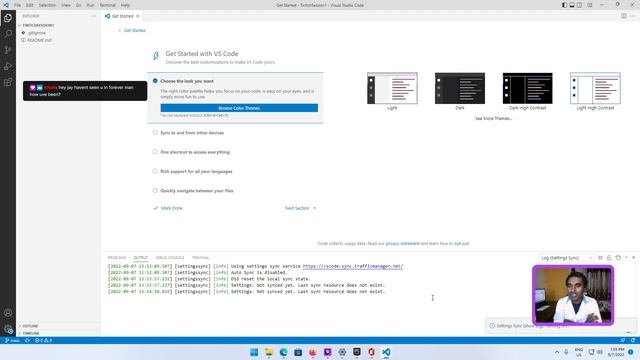The height and width of the screenshot is (360, 640).
Task: Open editor More Actions ellipsis
Action: pyautogui.click(x=632, y=16)
